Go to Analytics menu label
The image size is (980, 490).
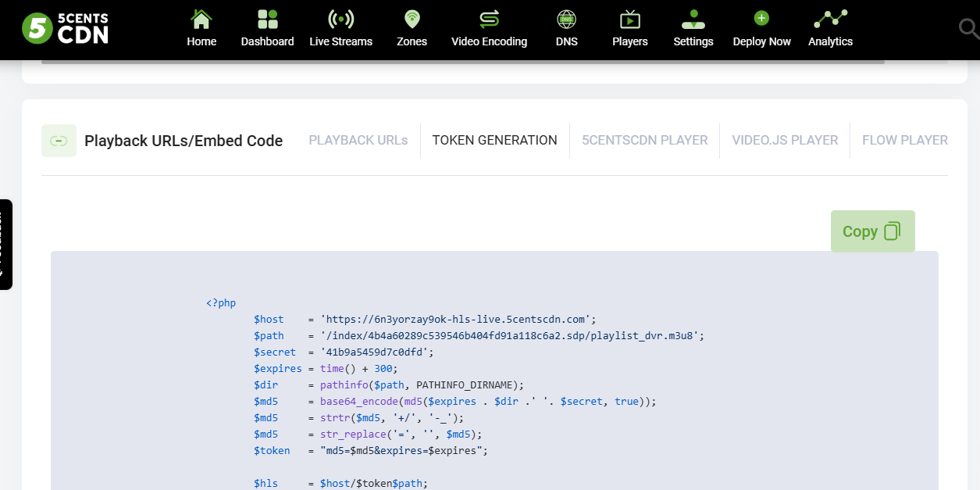[x=830, y=41]
